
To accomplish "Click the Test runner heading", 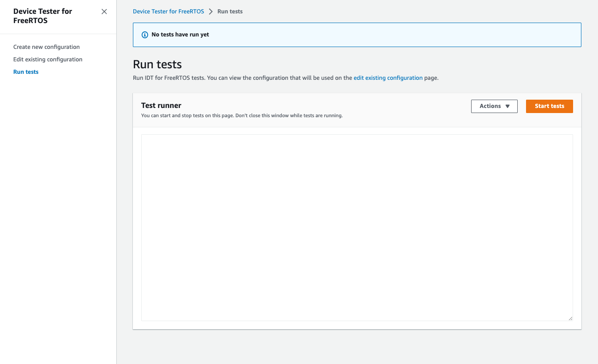I will coord(161,105).
